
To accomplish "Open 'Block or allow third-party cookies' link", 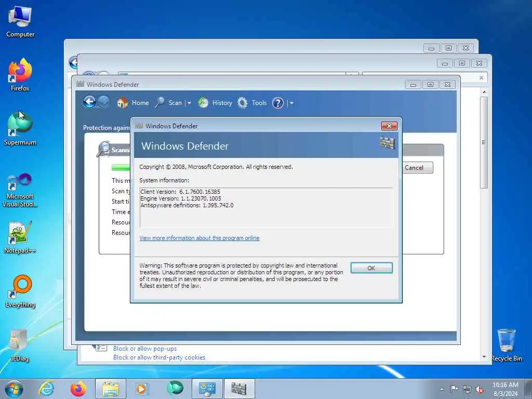I will (159, 357).
